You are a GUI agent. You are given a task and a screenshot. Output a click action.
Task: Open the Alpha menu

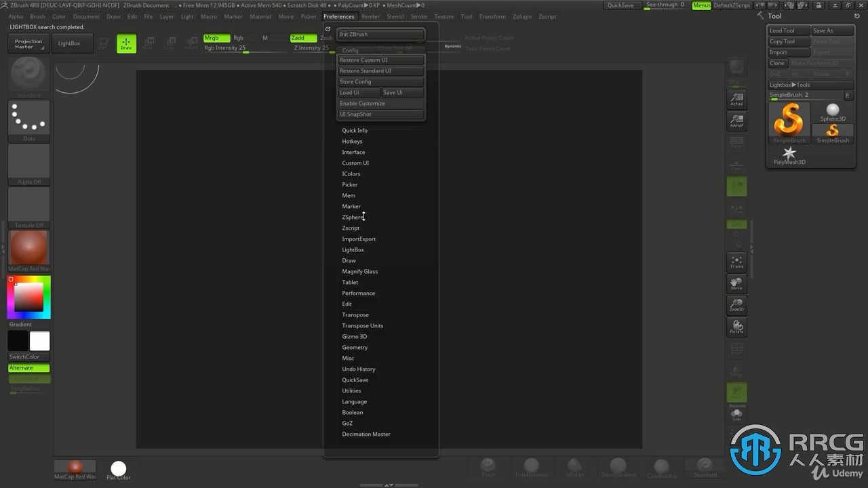[15, 16]
